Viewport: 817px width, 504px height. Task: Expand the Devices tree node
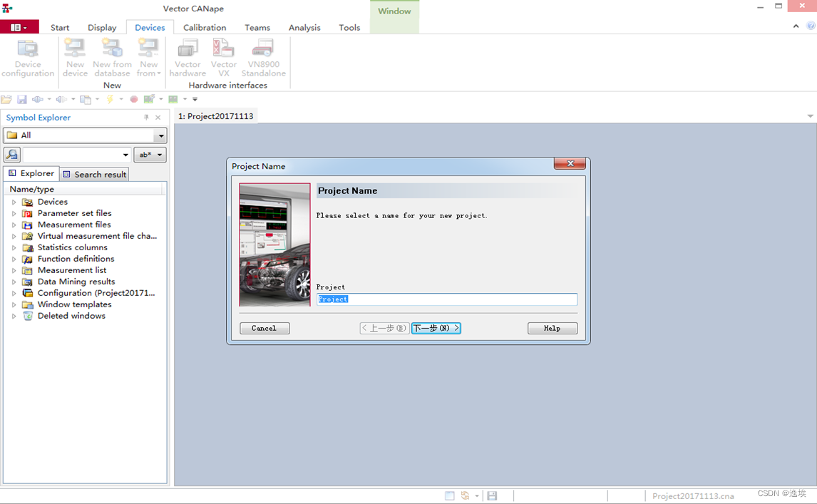pyautogui.click(x=14, y=202)
